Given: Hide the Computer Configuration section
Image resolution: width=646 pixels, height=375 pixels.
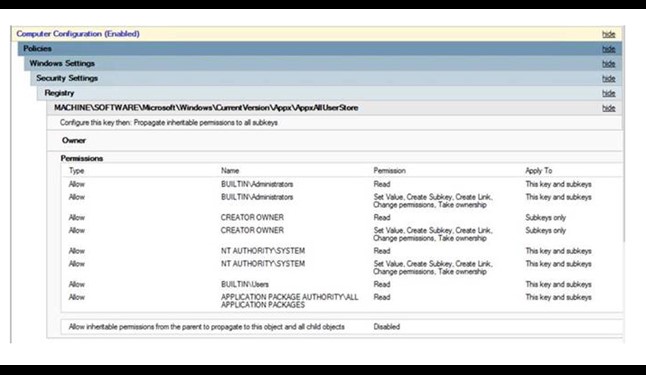Looking at the screenshot, I should click(x=609, y=34).
